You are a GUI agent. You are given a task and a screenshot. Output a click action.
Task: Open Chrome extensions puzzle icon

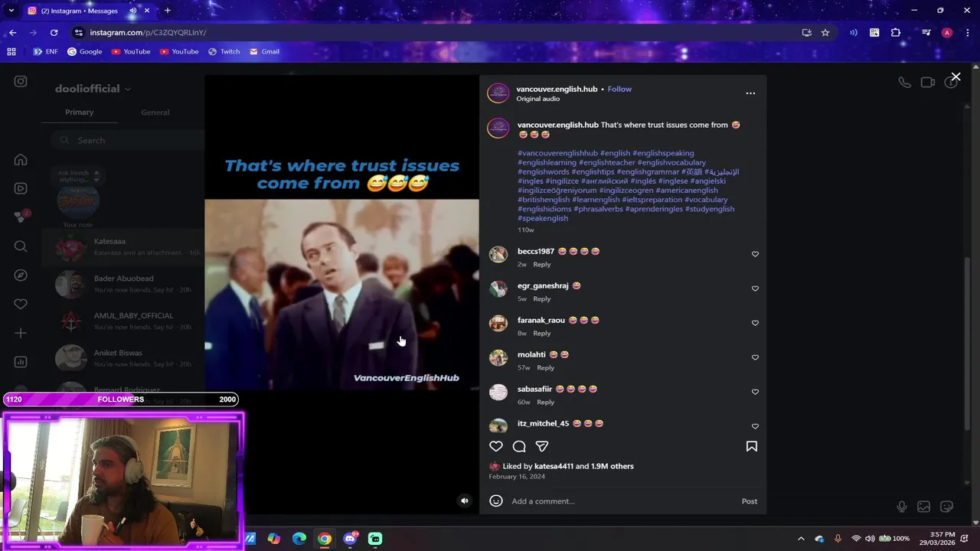(x=896, y=33)
